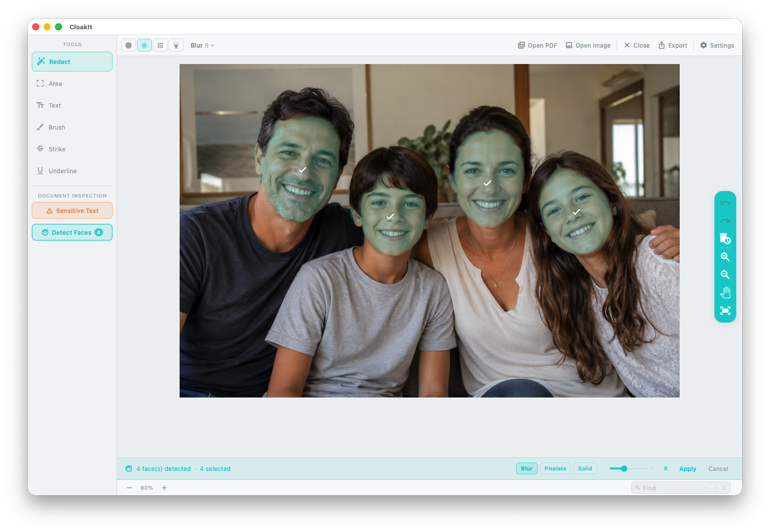The height and width of the screenshot is (532, 770).
Task: Click the 80% zoom level value
Action: pos(147,488)
